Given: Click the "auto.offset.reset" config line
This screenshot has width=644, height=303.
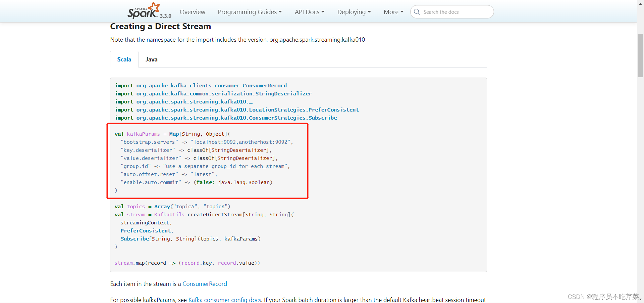Looking at the screenshot, I should point(169,174).
